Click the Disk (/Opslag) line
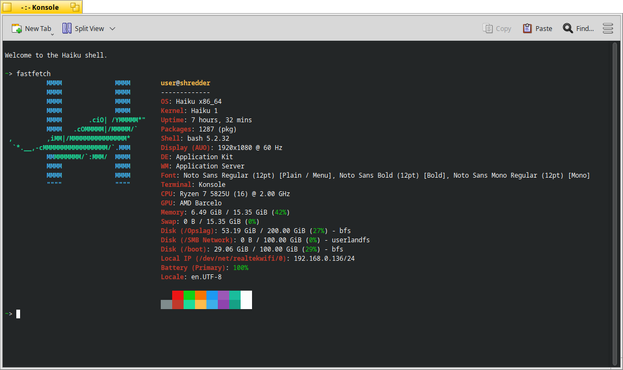The width and height of the screenshot is (623, 370). click(x=255, y=231)
